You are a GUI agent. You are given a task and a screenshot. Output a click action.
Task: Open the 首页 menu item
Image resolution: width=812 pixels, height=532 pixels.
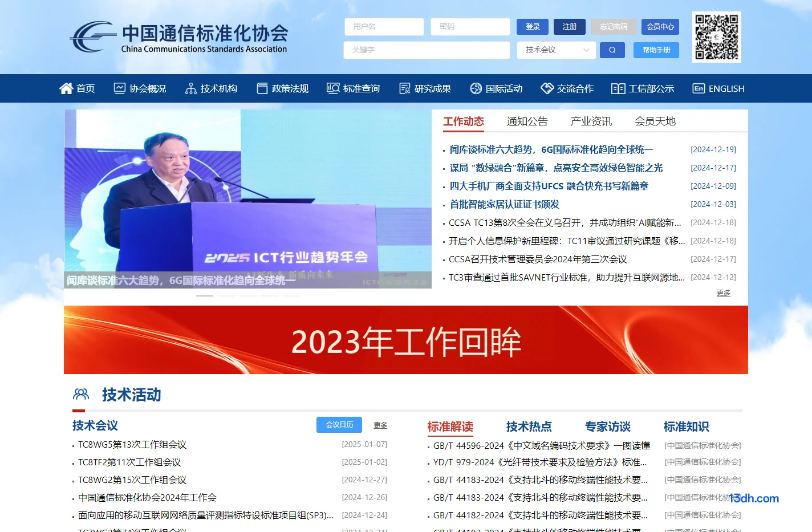[86, 88]
